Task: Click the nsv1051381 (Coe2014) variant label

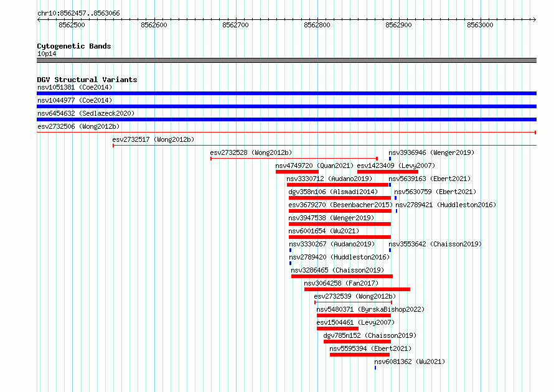Action: [x=75, y=87]
